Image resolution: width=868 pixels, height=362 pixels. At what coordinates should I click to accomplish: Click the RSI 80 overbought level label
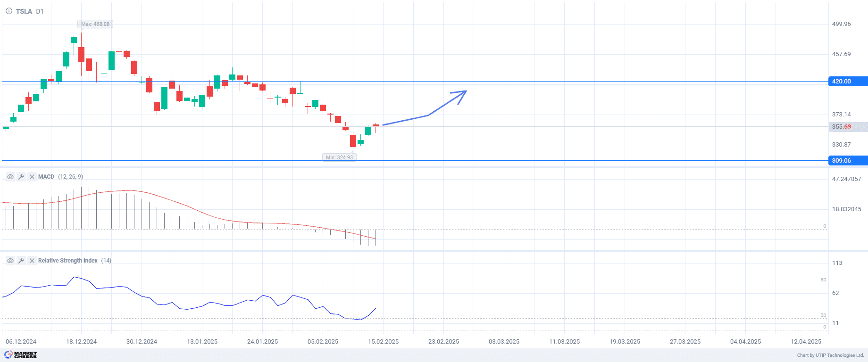click(x=823, y=280)
